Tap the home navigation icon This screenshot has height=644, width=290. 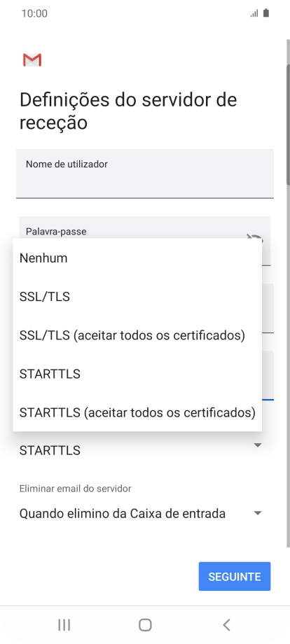145,625
